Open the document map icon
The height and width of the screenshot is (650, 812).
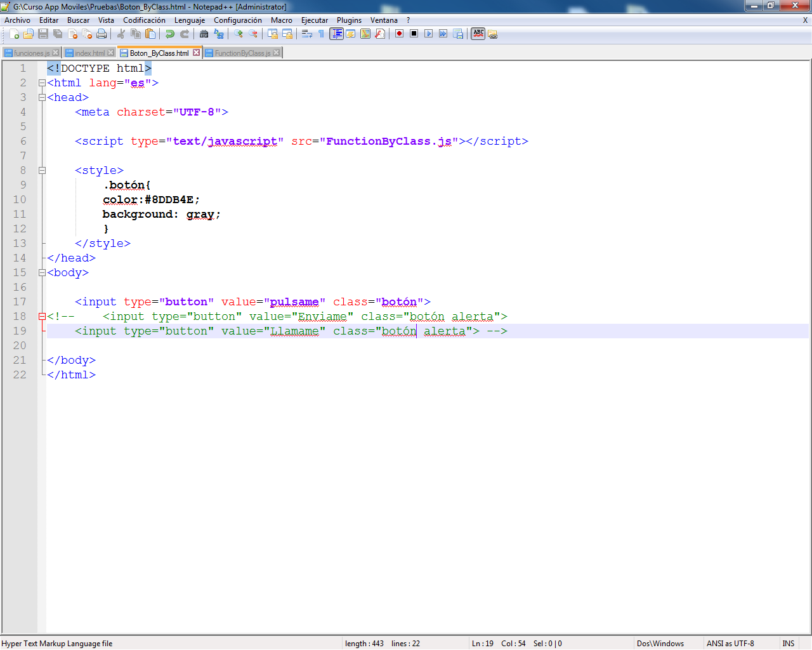[x=365, y=34]
